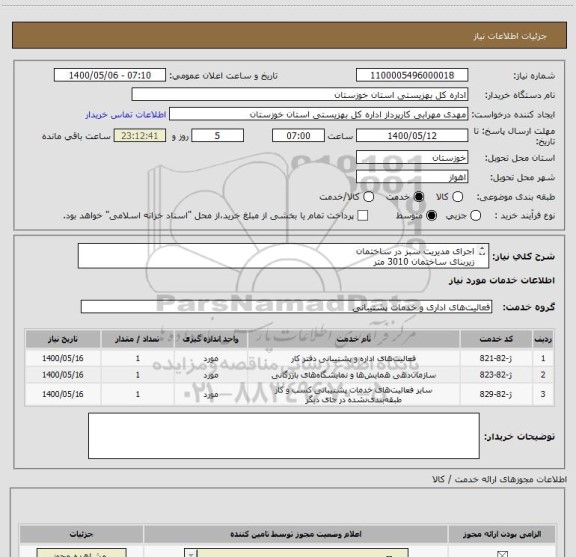Screen dimensions: 576x557
Task: Click the اعلام وضعیت مجوز header
Action: (x=296, y=534)
